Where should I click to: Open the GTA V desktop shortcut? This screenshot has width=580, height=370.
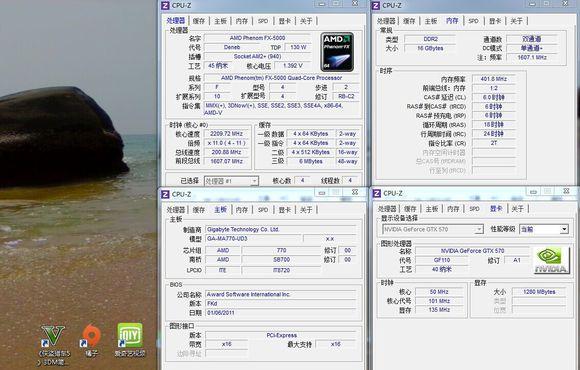point(53,345)
